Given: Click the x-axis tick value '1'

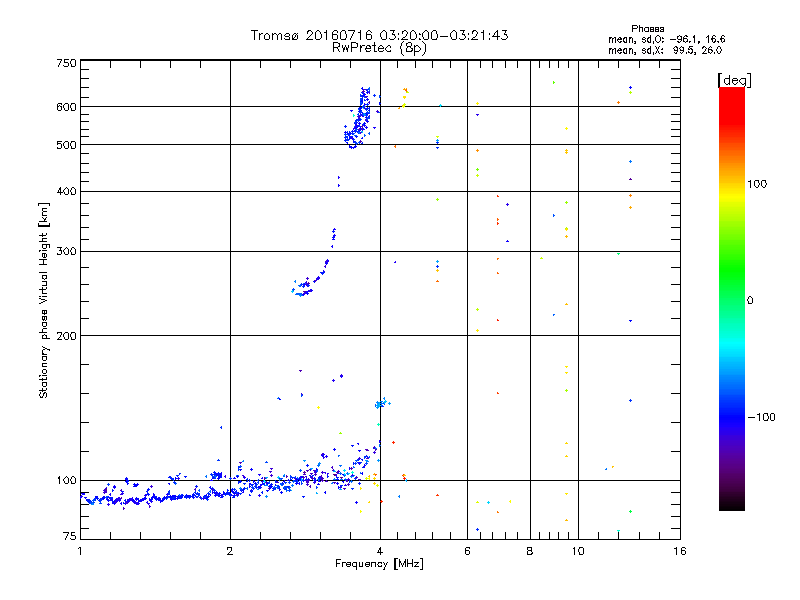Looking at the screenshot, I should (x=80, y=551).
